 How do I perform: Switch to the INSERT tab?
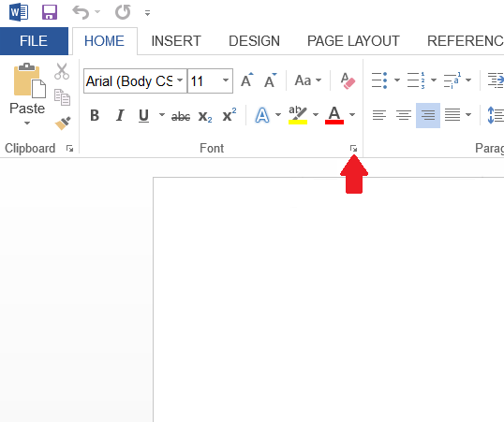point(176,41)
